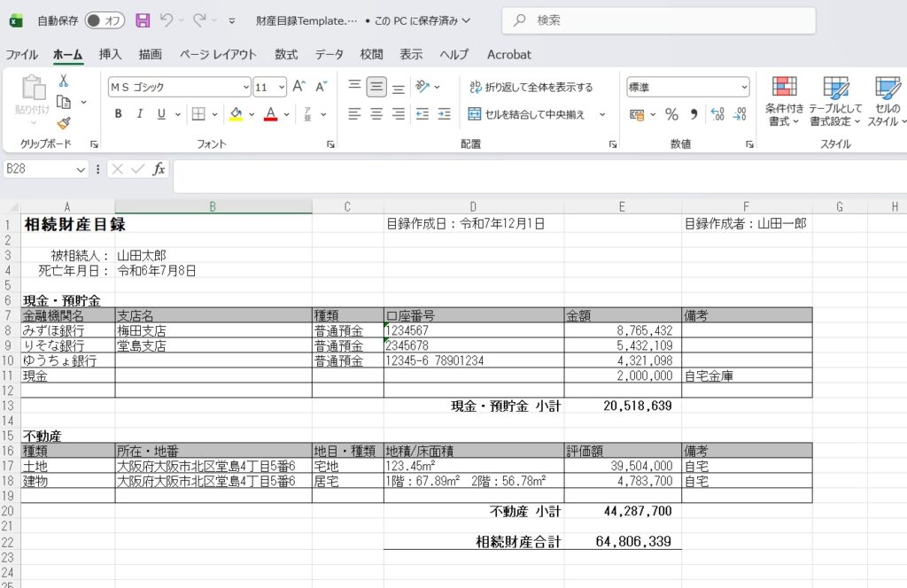The width and height of the screenshot is (907, 588).
Task: Click the fill color paint bucket
Action: coord(236,114)
